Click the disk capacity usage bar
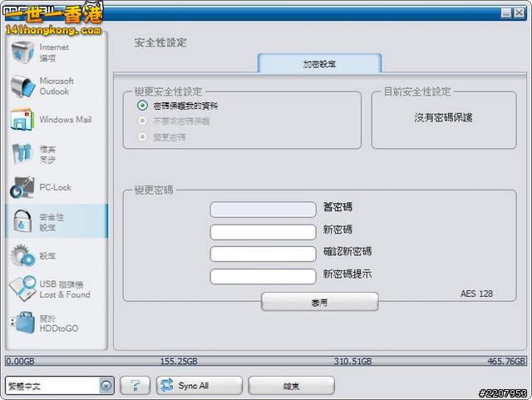Image resolution: width=532 pixels, height=400 pixels. pyautogui.click(x=265, y=362)
